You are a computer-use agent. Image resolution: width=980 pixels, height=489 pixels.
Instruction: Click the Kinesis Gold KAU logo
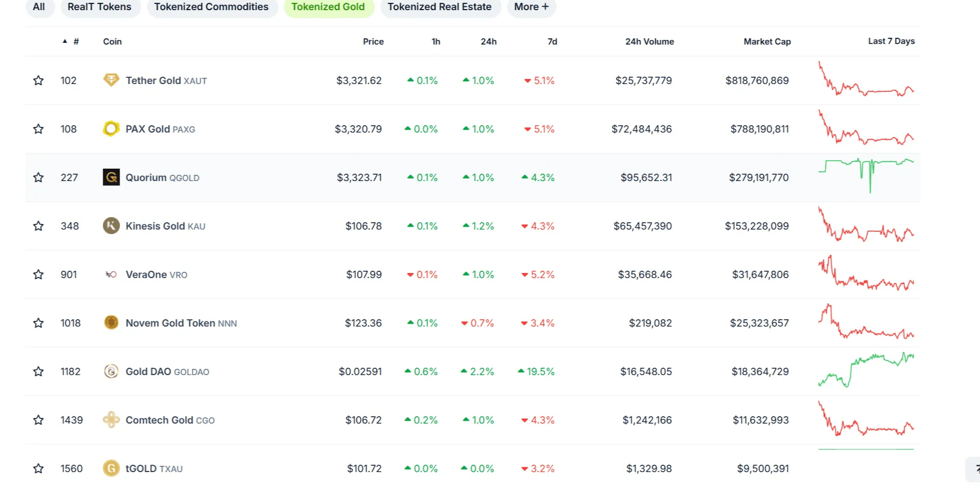(111, 226)
